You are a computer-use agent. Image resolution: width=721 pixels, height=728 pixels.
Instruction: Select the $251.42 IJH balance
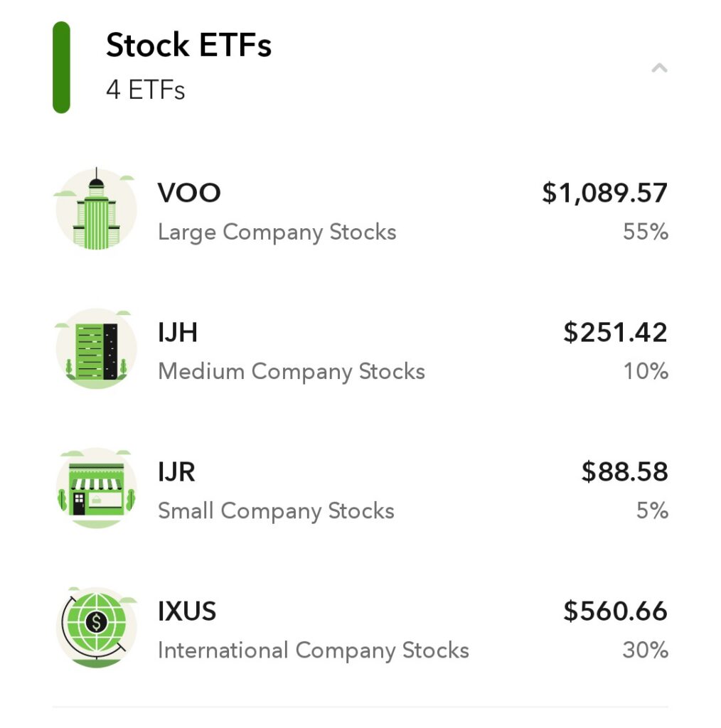tap(615, 333)
